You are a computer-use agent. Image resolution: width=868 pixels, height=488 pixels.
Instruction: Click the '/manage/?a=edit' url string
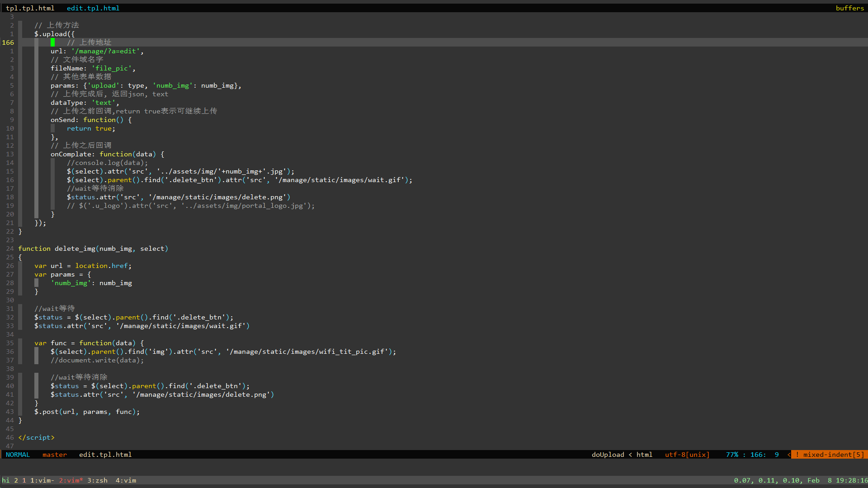[105, 51]
